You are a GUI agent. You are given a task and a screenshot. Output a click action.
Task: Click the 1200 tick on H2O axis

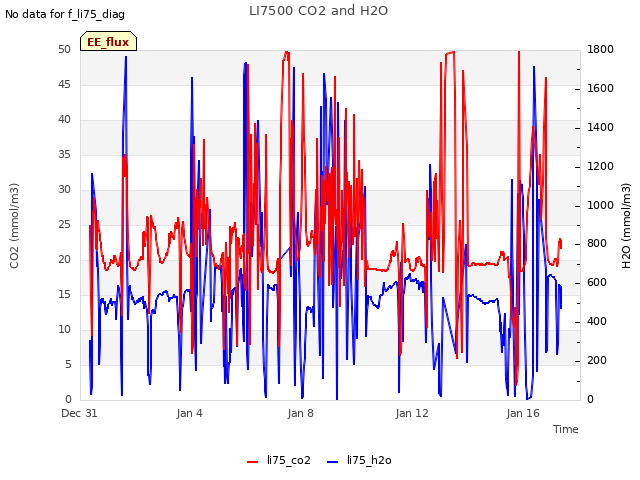click(600, 167)
